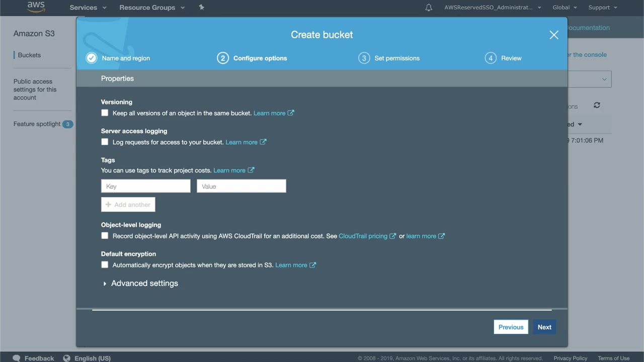Open the Terms of Use link
644x362 pixels.
[614, 358]
